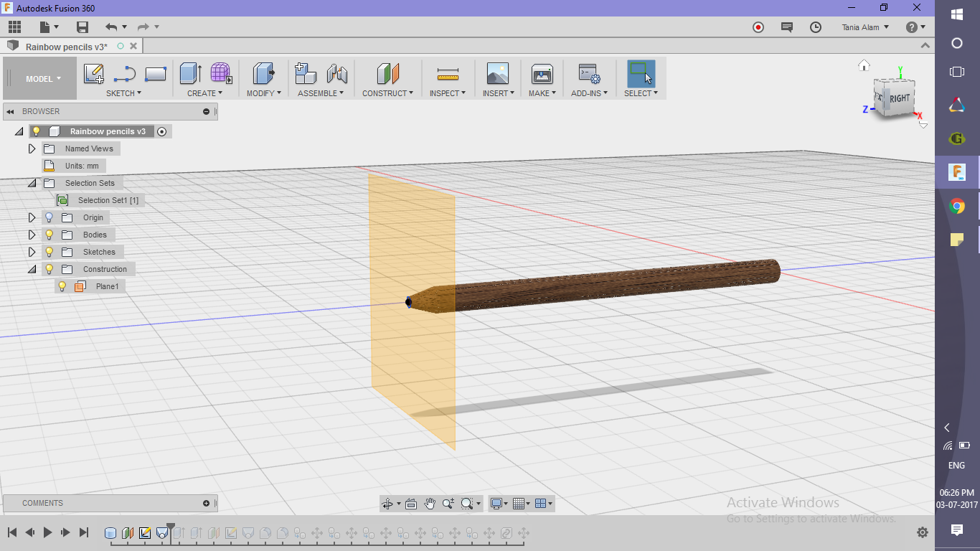This screenshot has width=980, height=551.
Task: Select the Orbit navigation tool
Action: tap(387, 504)
